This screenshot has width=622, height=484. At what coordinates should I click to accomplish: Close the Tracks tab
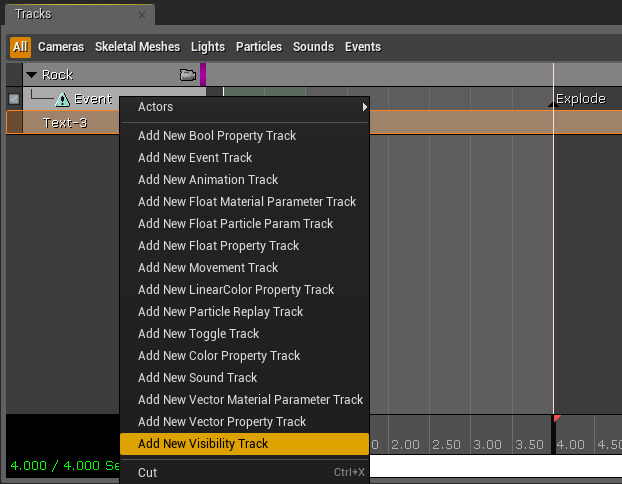point(142,15)
